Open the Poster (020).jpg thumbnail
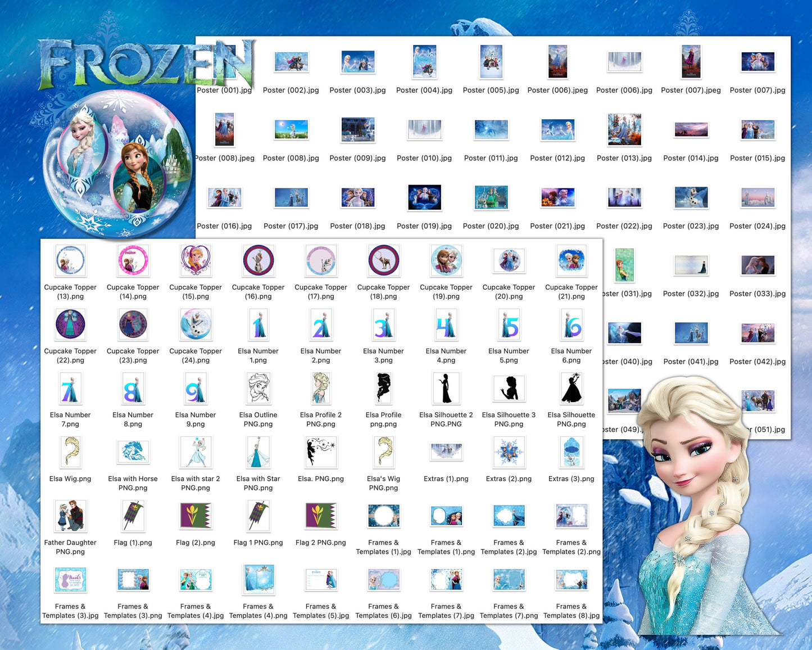 point(491,198)
